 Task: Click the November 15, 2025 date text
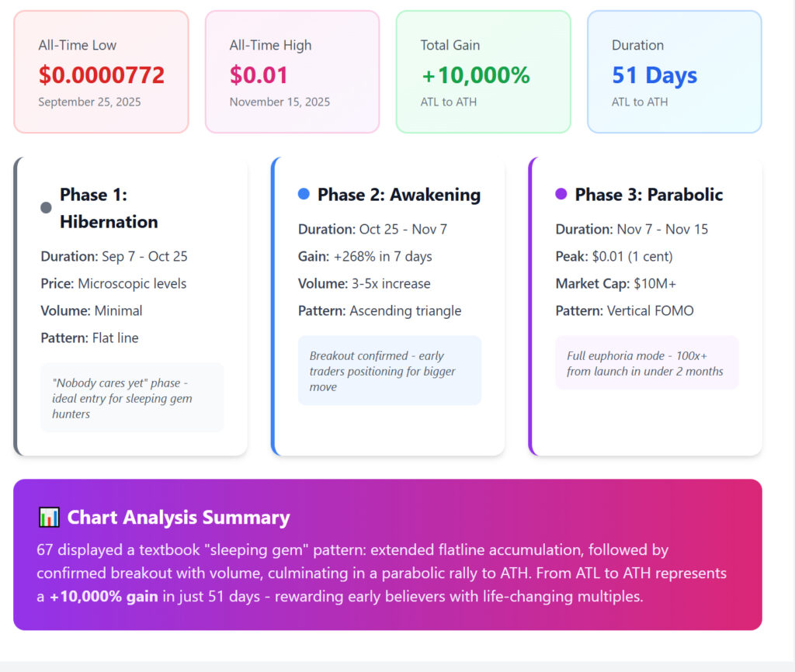click(x=279, y=102)
